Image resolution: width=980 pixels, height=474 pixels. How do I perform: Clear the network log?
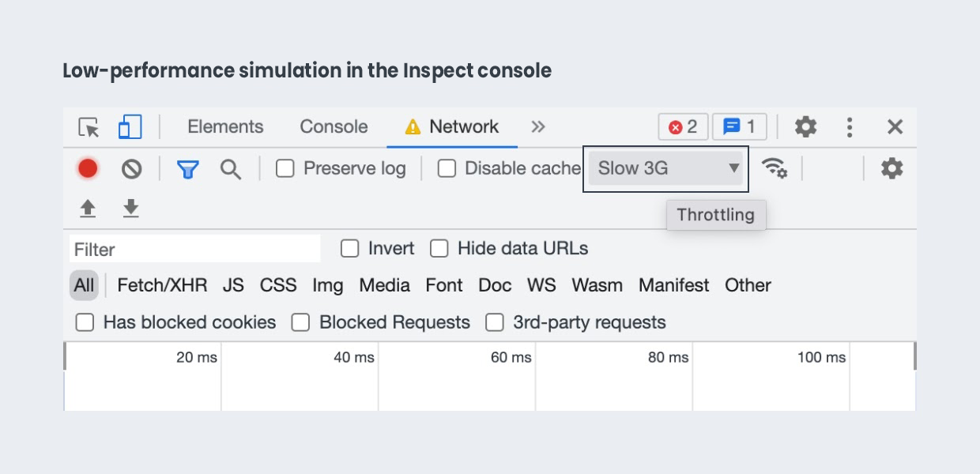tap(131, 168)
